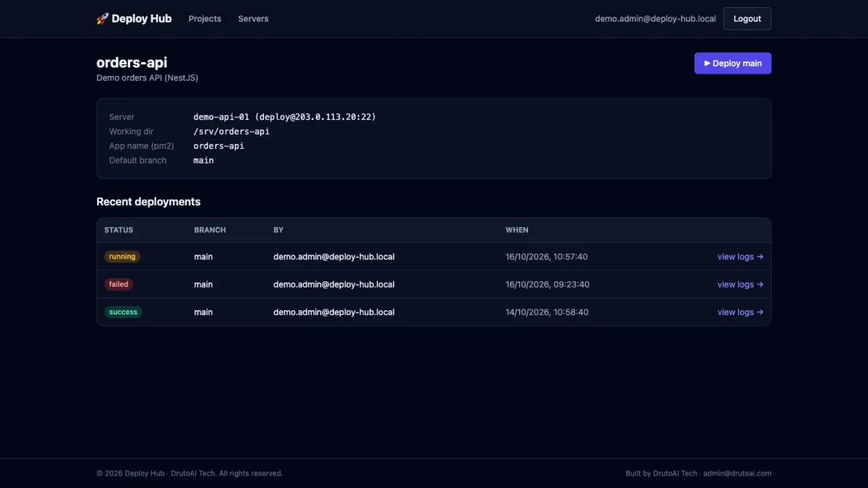
Task: Click the Default branch label
Action: 137,160
